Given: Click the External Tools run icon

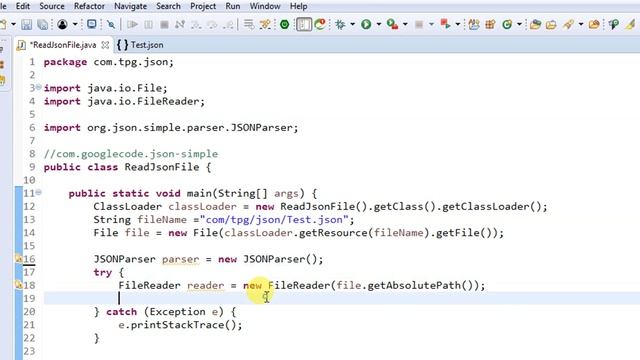Looking at the screenshot, I should click(x=445, y=24).
